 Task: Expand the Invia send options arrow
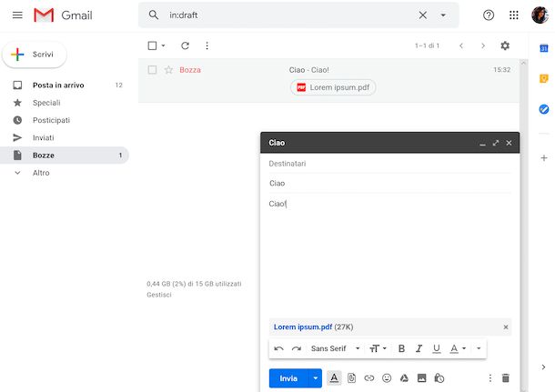pyautogui.click(x=316, y=377)
